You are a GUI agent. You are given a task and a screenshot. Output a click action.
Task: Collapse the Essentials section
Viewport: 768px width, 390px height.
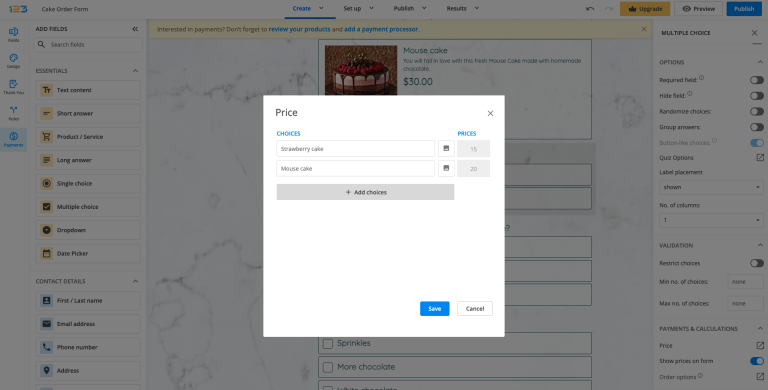click(136, 71)
